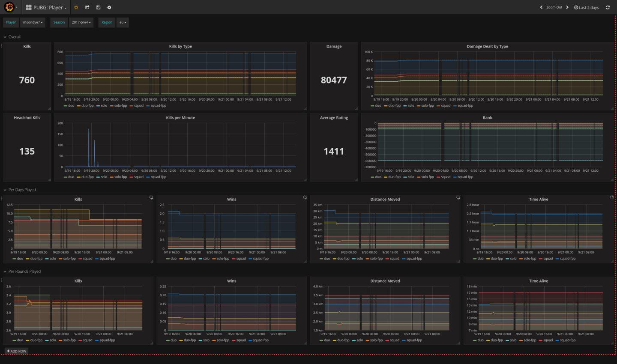This screenshot has width=617, height=364.
Task: Click the Region variable label
Action: pyautogui.click(x=107, y=22)
